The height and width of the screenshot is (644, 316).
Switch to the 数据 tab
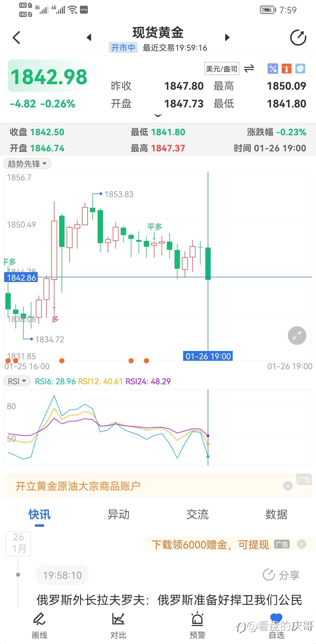click(x=276, y=514)
